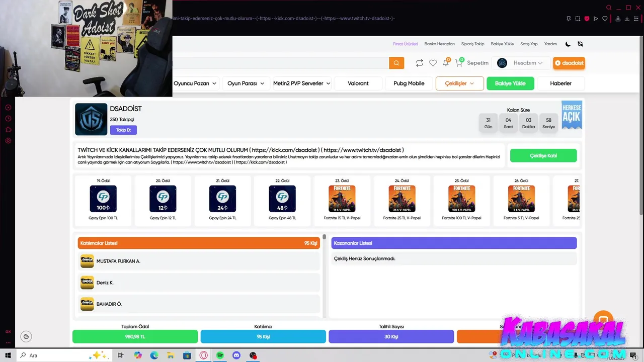
Task: Click the Bakiye Yükle link in the top menu
Action: click(x=502, y=44)
